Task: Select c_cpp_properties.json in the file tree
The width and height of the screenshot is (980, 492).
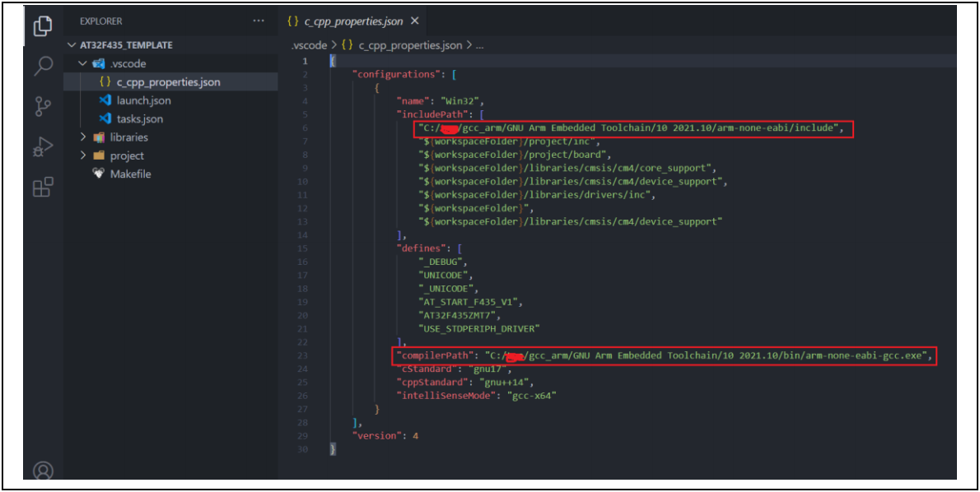Action: click(x=170, y=81)
